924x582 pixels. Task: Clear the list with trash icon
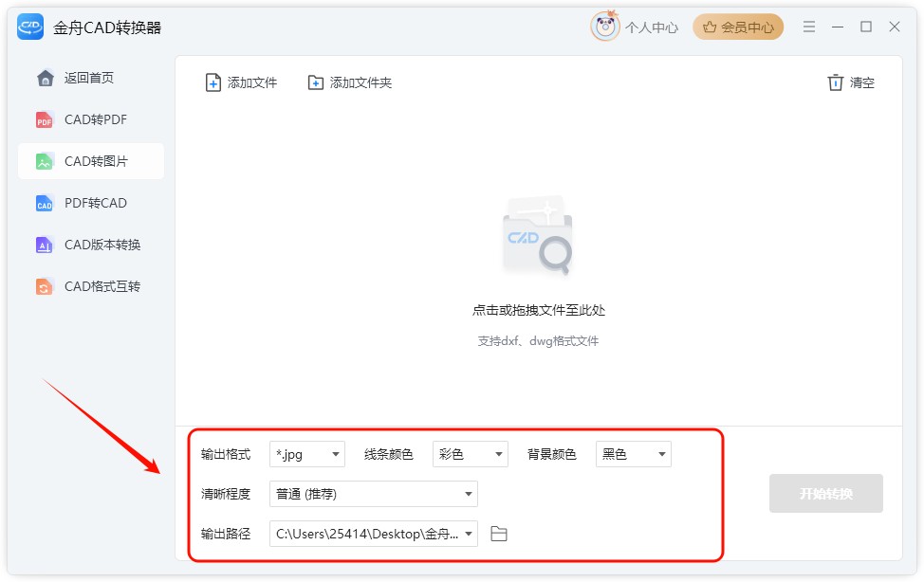click(835, 82)
